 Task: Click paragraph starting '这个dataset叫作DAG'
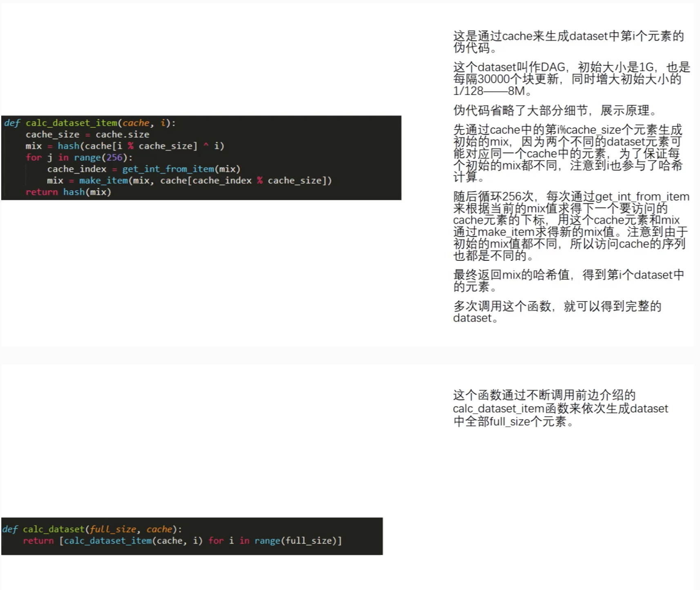click(572, 79)
